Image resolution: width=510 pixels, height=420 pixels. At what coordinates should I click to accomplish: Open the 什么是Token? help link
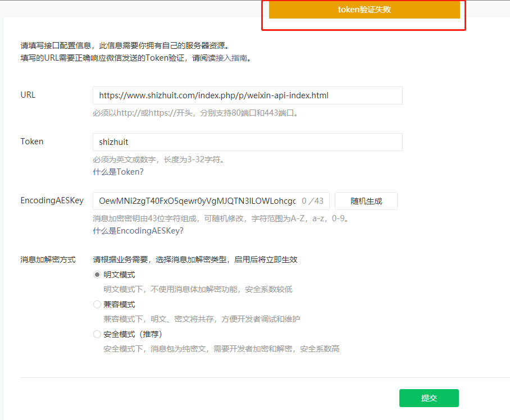click(118, 172)
